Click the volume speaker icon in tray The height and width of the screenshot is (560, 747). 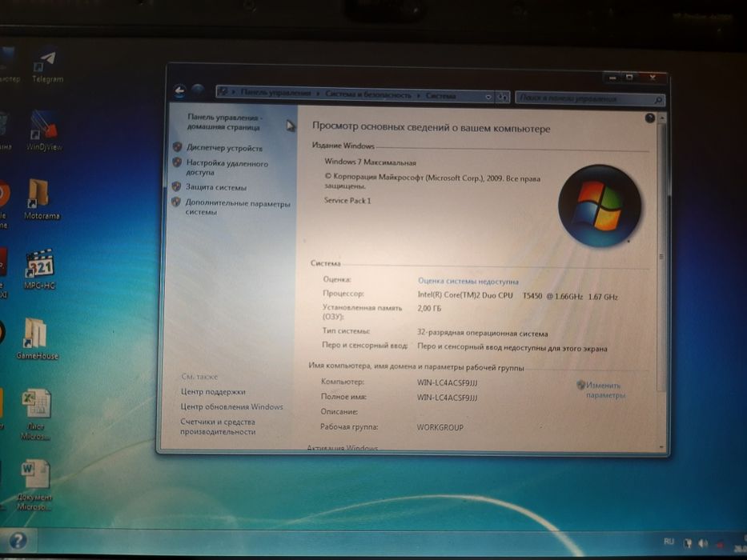(x=703, y=543)
